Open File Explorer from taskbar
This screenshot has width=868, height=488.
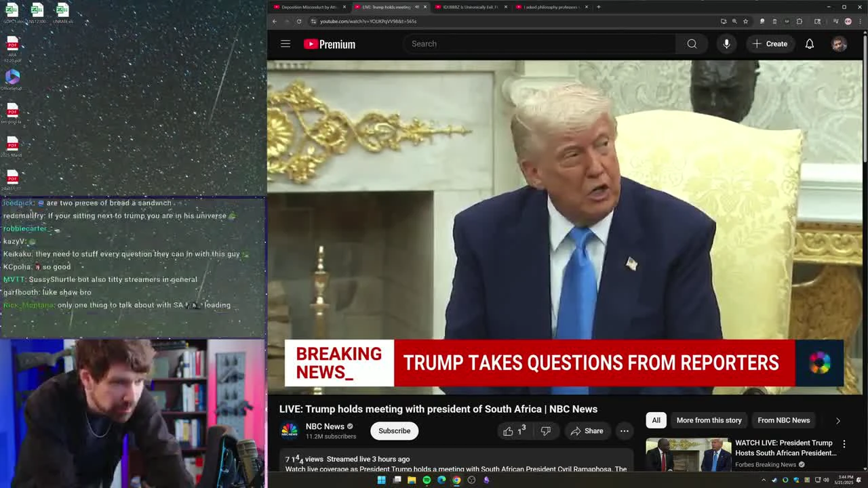412,480
